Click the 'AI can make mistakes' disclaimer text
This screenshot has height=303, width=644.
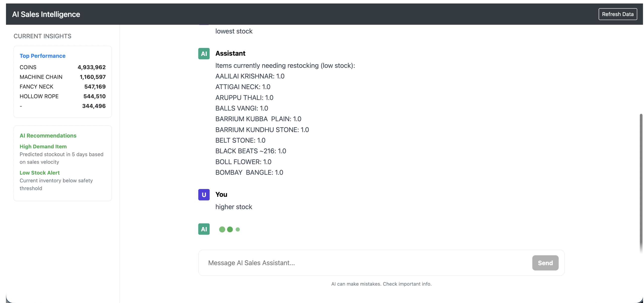[x=381, y=284]
